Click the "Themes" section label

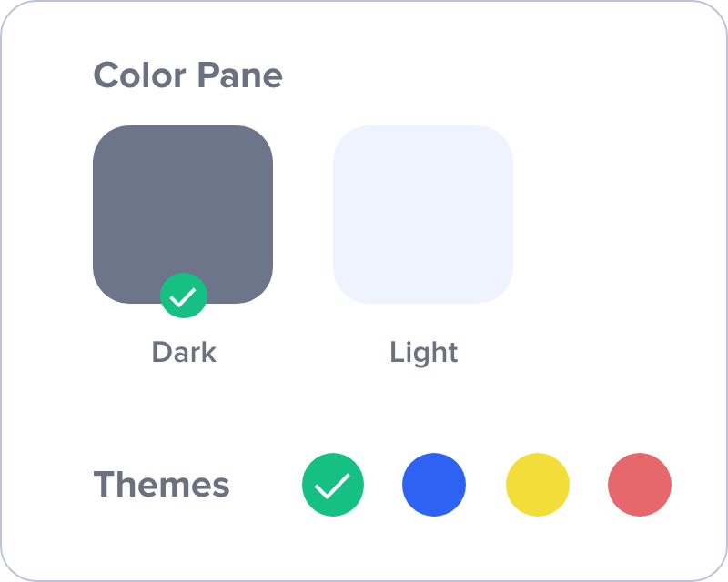tap(161, 485)
